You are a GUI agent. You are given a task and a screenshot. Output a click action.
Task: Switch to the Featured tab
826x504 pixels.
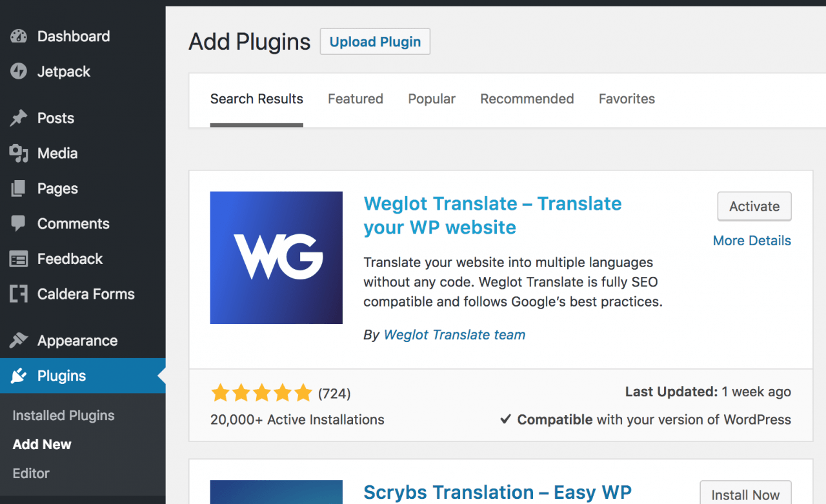(356, 99)
